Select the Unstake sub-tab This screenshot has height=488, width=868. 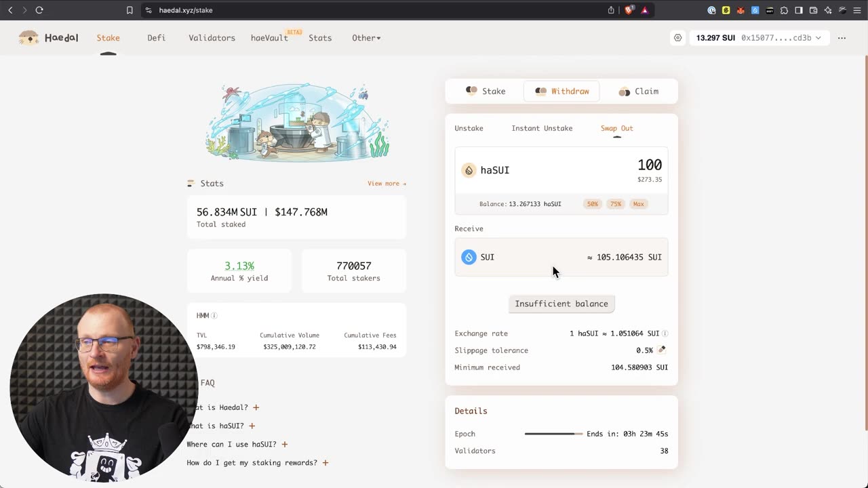(x=469, y=128)
